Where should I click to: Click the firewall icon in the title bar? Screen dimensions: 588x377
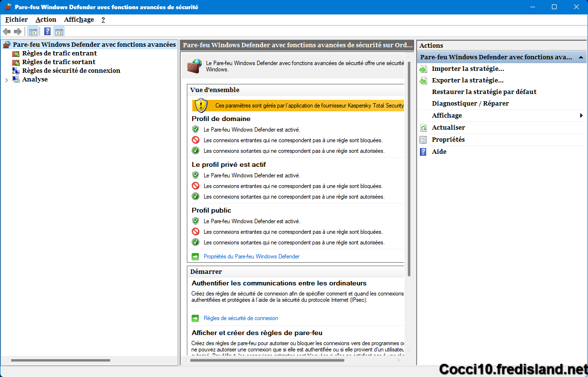tap(8, 7)
